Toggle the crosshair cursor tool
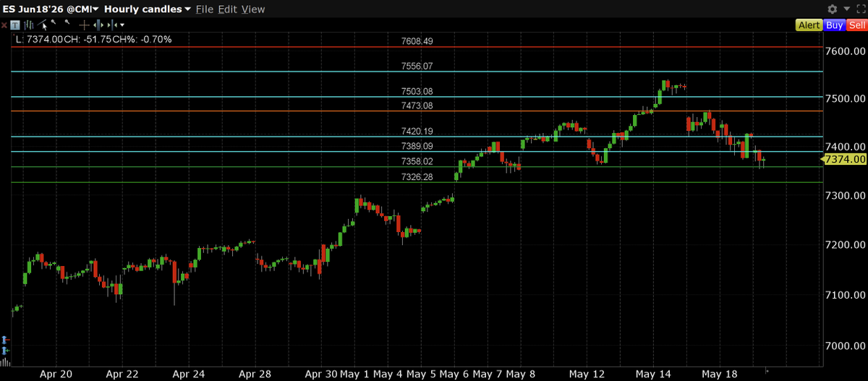 point(84,25)
